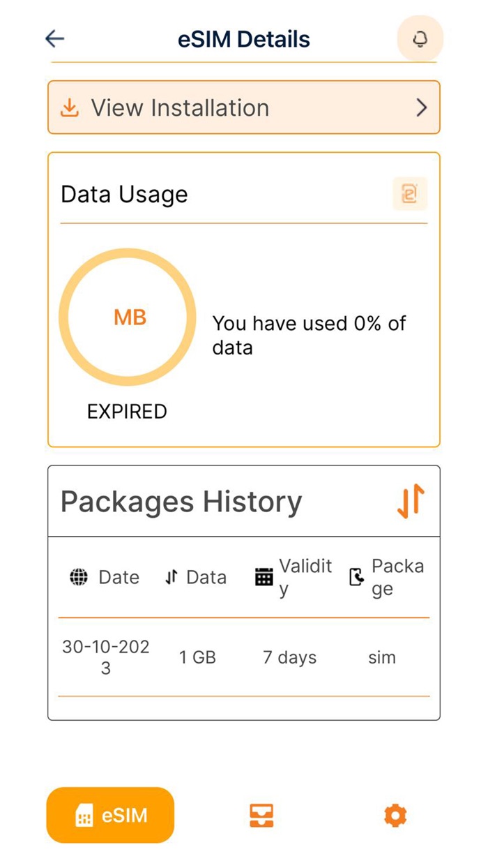Image resolution: width=488 pixels, height=868 pixels.
Task: Tap the Packages History heading
Action: [x=181, y=502]
